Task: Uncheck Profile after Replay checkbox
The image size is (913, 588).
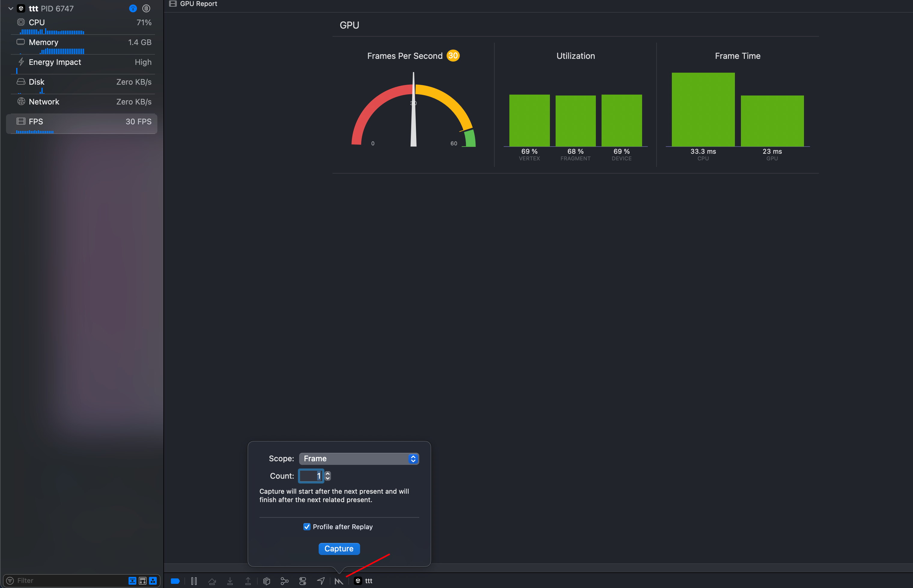Action: 307,526
